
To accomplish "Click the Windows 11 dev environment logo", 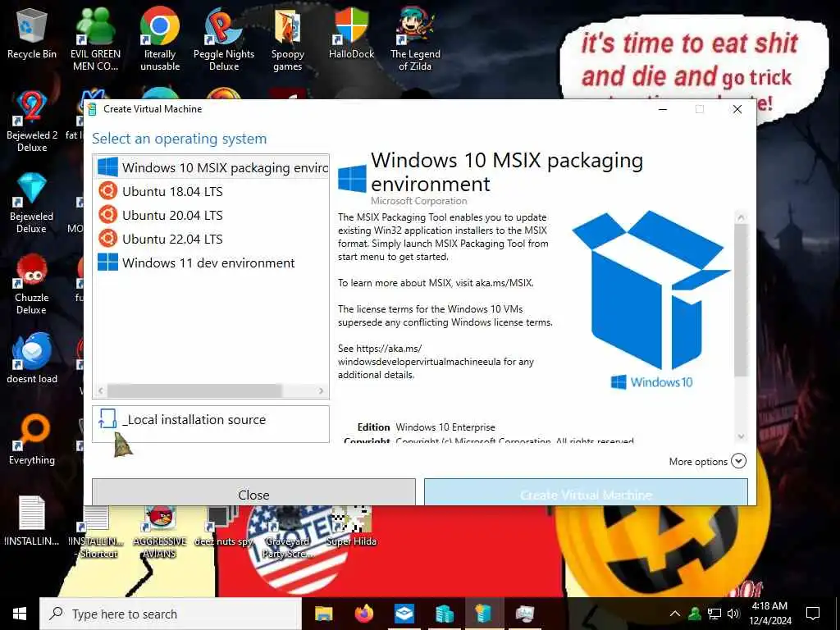I will click(107, 262).
